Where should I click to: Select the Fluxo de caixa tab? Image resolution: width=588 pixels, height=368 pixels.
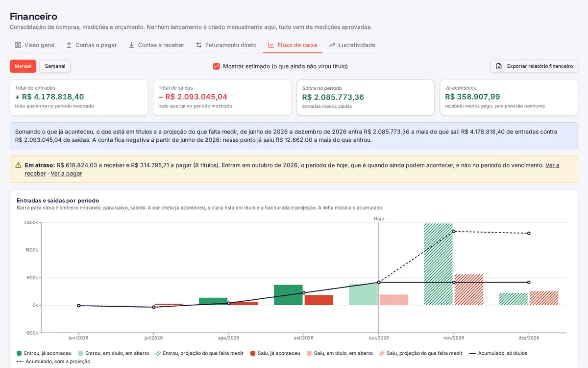[293, 45]
